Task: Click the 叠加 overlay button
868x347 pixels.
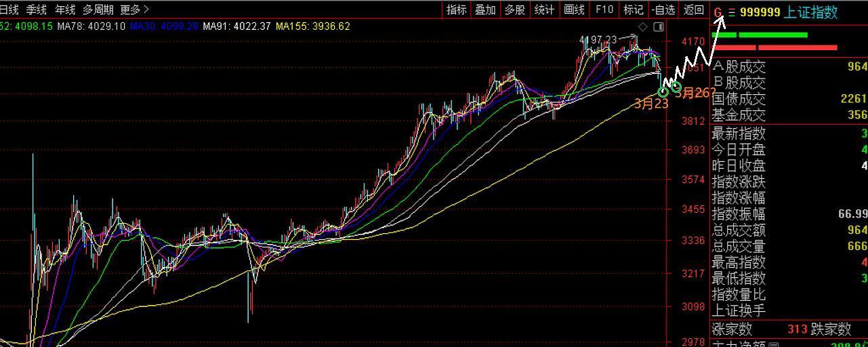Action: point(485,9)
